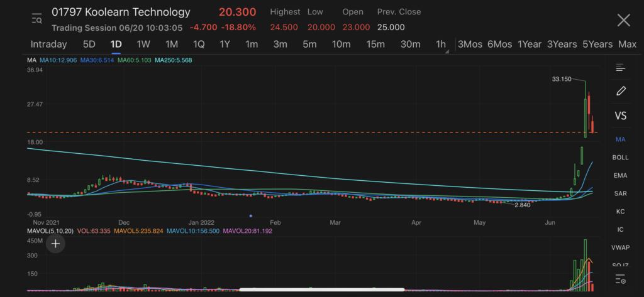
Task: Click the -18.80% change percentage
Action: tap(238, 28)
